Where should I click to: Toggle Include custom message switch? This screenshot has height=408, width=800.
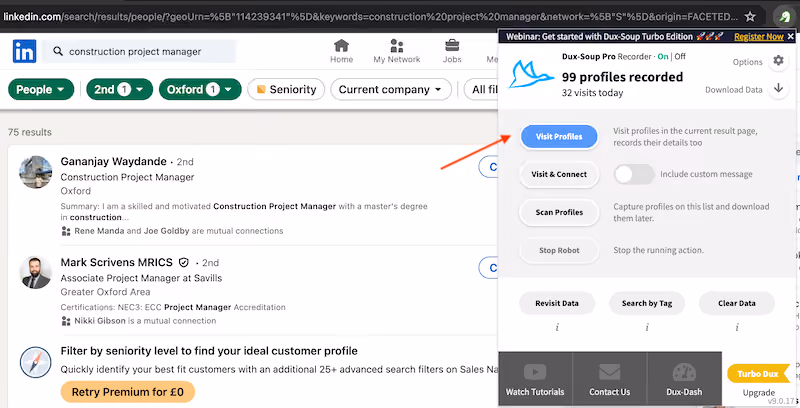634,174
